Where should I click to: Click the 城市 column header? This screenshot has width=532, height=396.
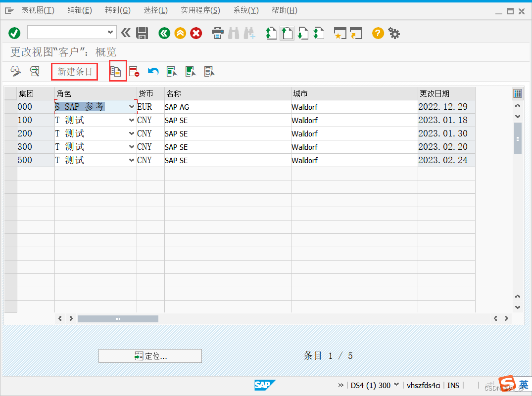(x=354, y=93)
